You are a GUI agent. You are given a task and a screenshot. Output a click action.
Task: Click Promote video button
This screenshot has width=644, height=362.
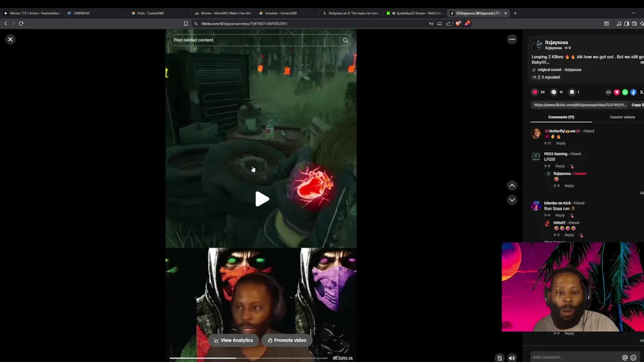click(287, 340)
